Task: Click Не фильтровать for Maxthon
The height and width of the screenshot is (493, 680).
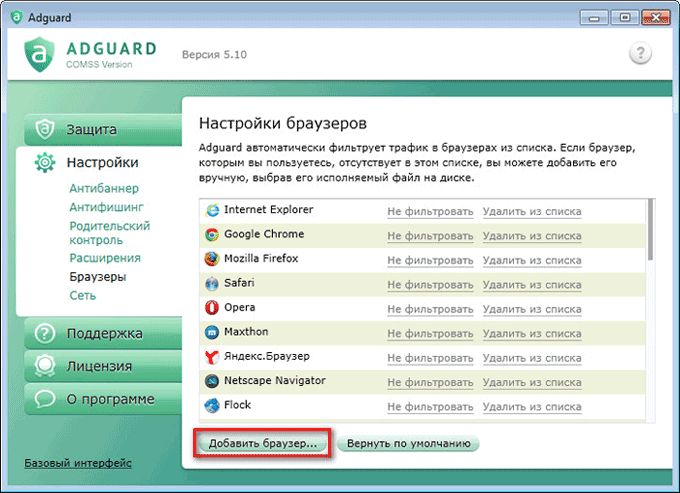Action: click(430, 334)
